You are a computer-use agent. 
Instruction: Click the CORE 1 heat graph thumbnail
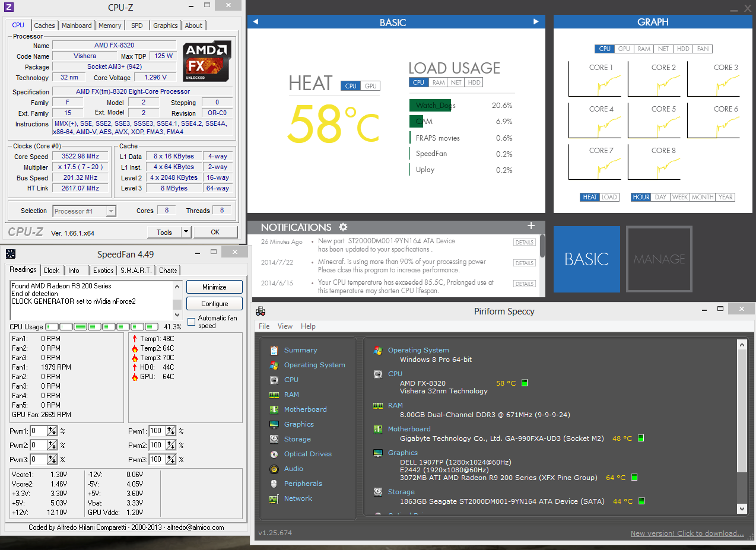coord(595,79)
